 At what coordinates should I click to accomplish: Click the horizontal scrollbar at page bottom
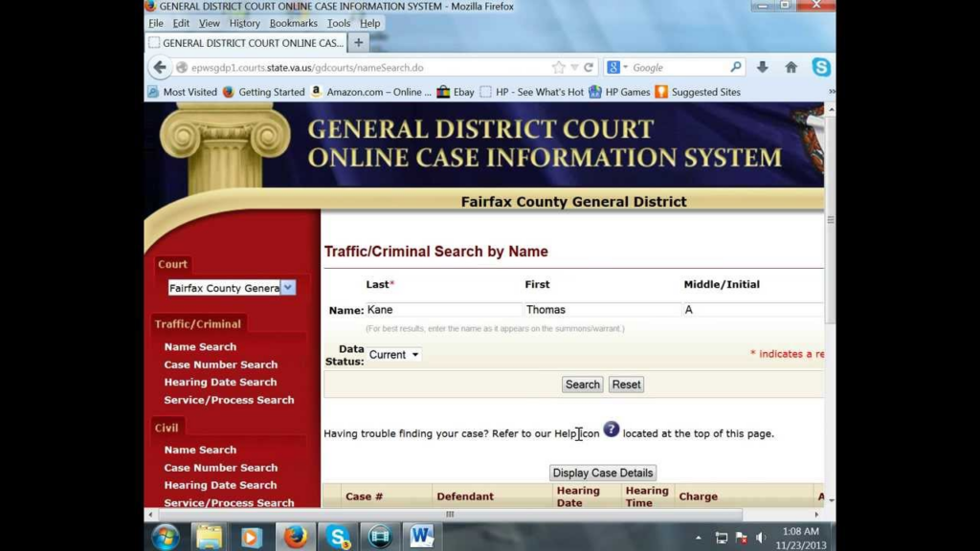(450, 515)
